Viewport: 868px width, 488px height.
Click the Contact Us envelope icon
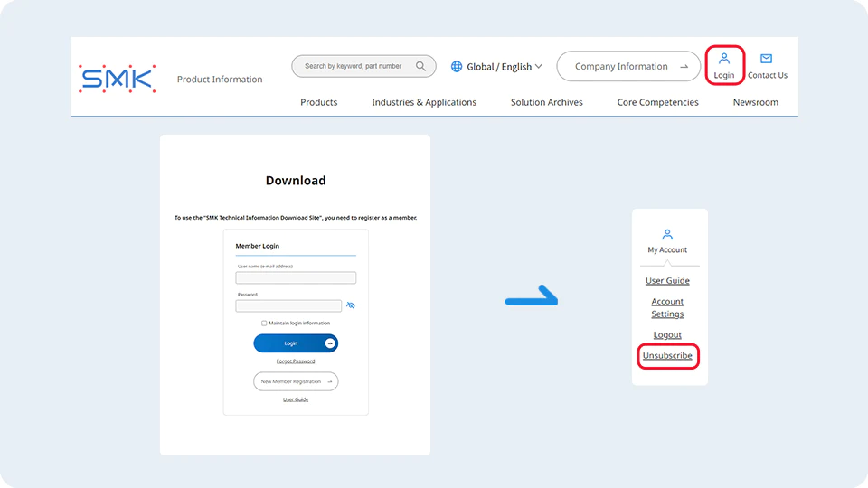click(x=766, y=59)
